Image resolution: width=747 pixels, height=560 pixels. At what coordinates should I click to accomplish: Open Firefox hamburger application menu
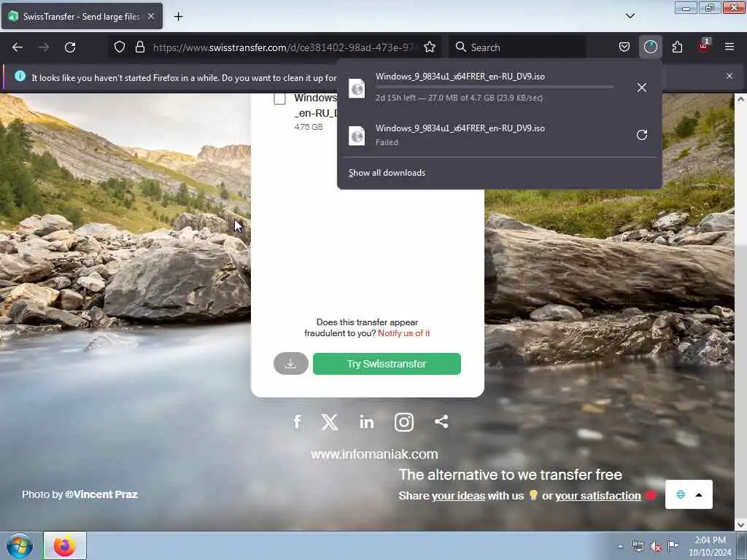(x=729, y=47)
